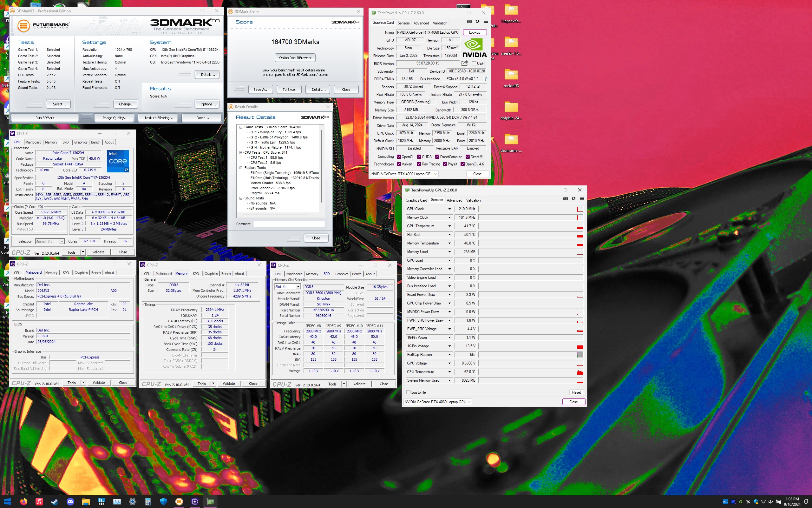This screenshot has height=508, width=812.
Task: Open the hamburger menu in GPU-Z Graphics Card window
Action: [486, 22]
